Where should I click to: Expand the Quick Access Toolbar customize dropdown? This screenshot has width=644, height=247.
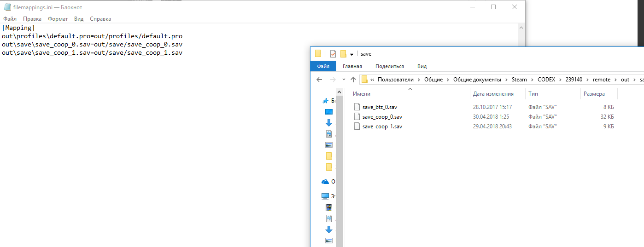coord(351,54)
